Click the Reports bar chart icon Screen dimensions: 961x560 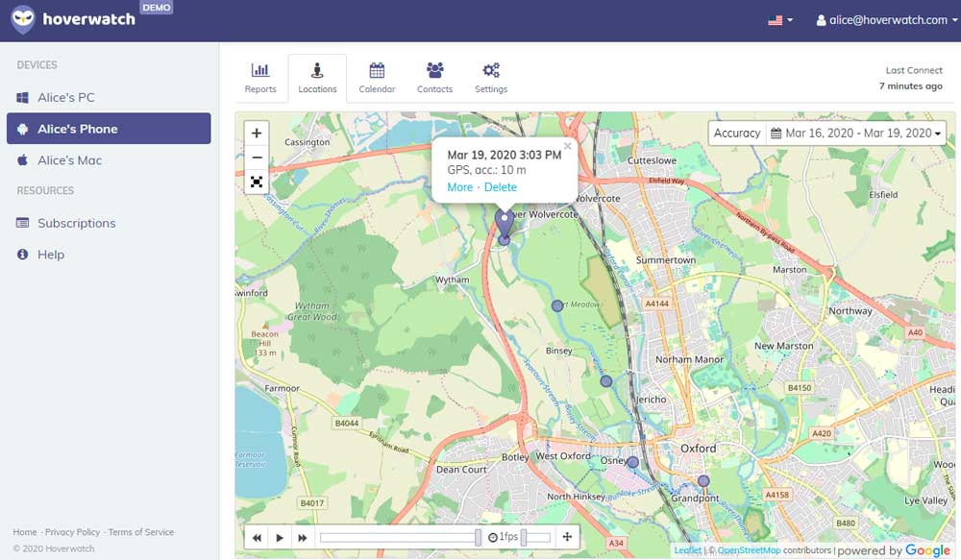259,69
